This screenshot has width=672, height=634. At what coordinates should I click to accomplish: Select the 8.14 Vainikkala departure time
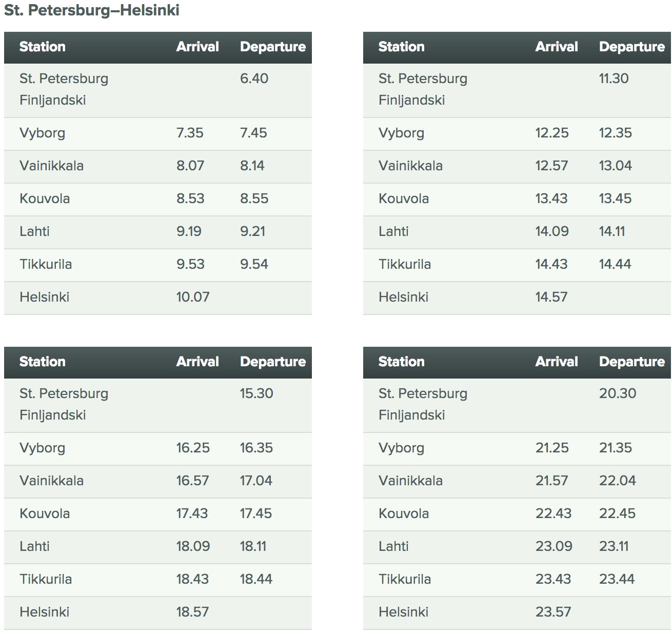click(252, 166)
